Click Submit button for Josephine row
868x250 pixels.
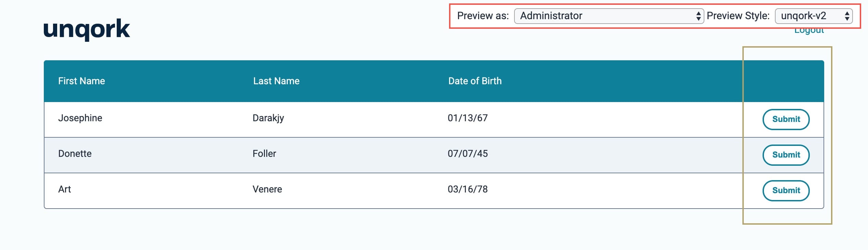(x=786, y=119)
